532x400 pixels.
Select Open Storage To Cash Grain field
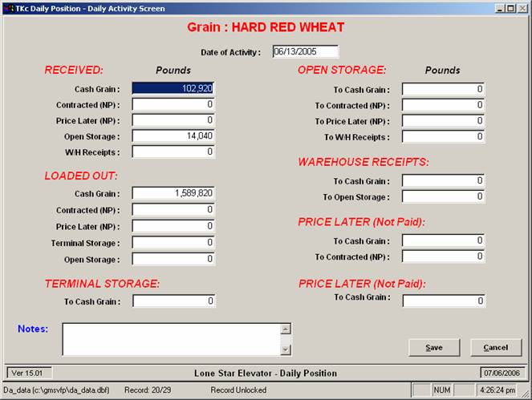coord(443,90)
